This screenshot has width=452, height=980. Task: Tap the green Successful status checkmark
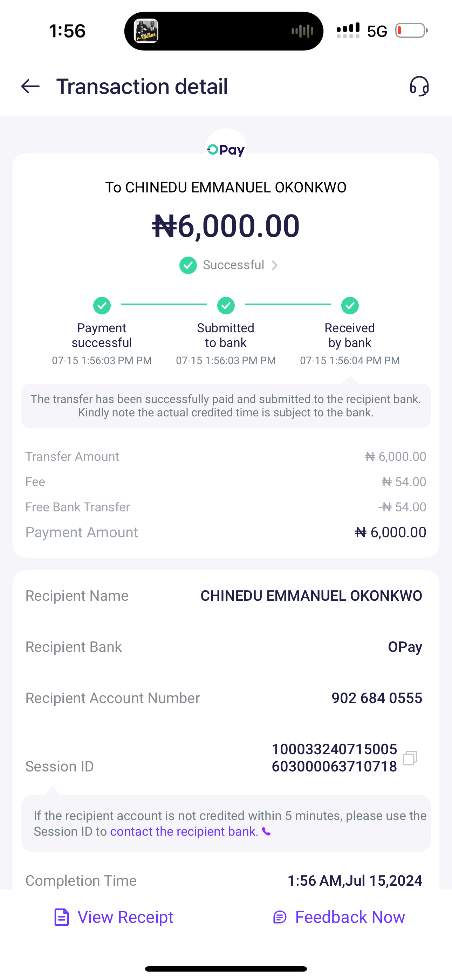(188, 265)
